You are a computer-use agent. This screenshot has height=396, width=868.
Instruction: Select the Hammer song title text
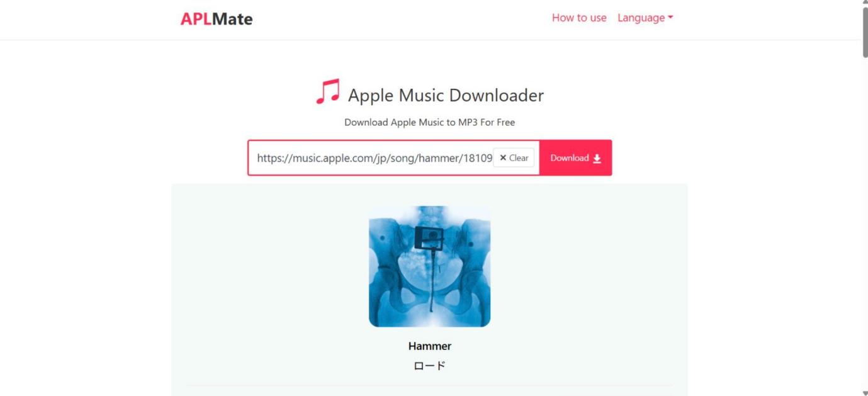tap(430, 346)
